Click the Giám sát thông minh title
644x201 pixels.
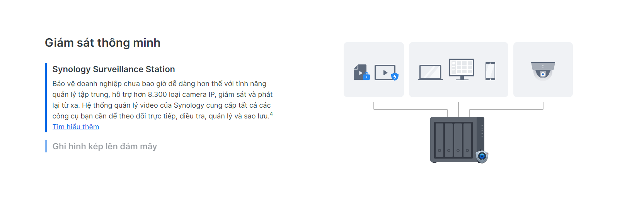102,42
